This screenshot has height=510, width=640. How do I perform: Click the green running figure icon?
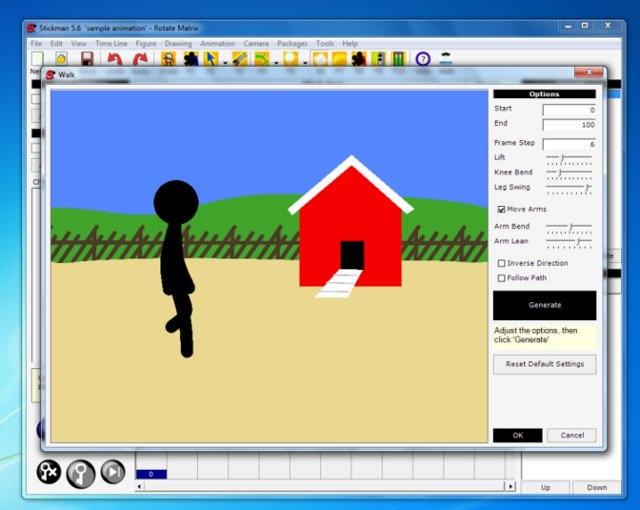262,59
